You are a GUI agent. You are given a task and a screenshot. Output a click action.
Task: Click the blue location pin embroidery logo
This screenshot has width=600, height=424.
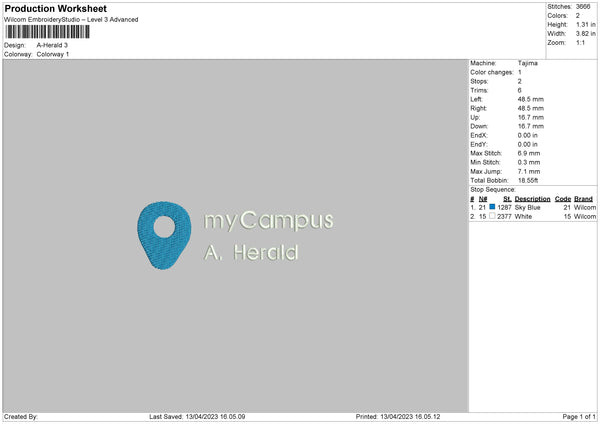pyautogui.click(x=164, y=235)
